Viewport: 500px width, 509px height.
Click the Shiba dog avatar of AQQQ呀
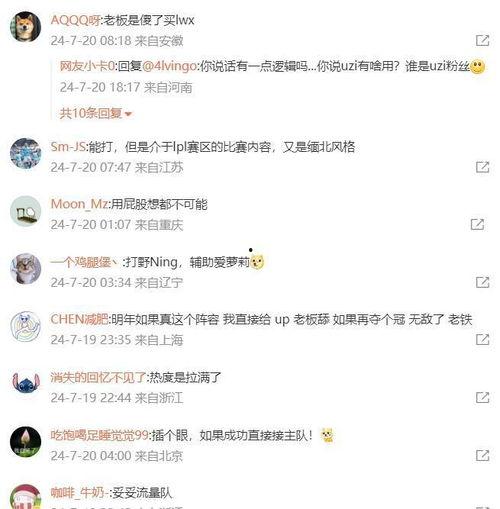pos(25,26)
